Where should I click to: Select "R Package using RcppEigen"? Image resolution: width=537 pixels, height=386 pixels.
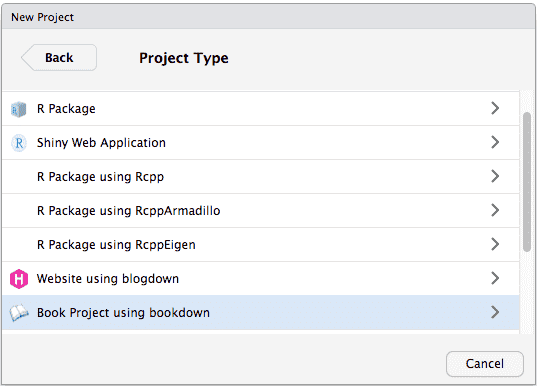261,245
